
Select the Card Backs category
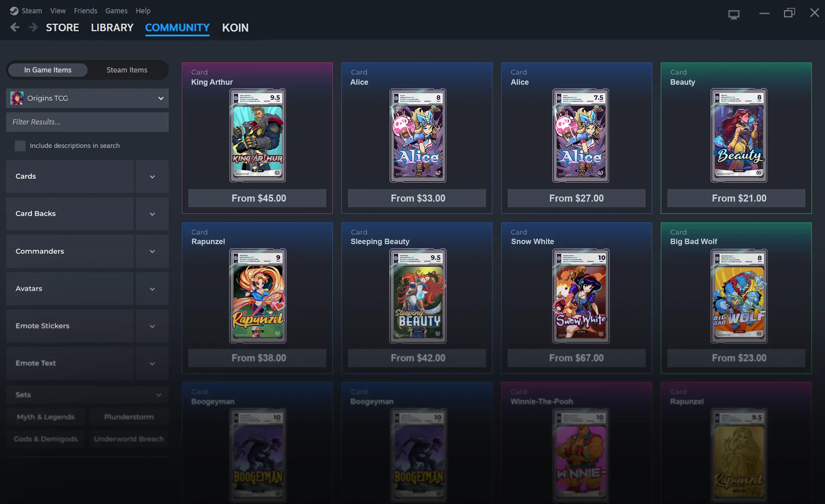pos(70,214)
